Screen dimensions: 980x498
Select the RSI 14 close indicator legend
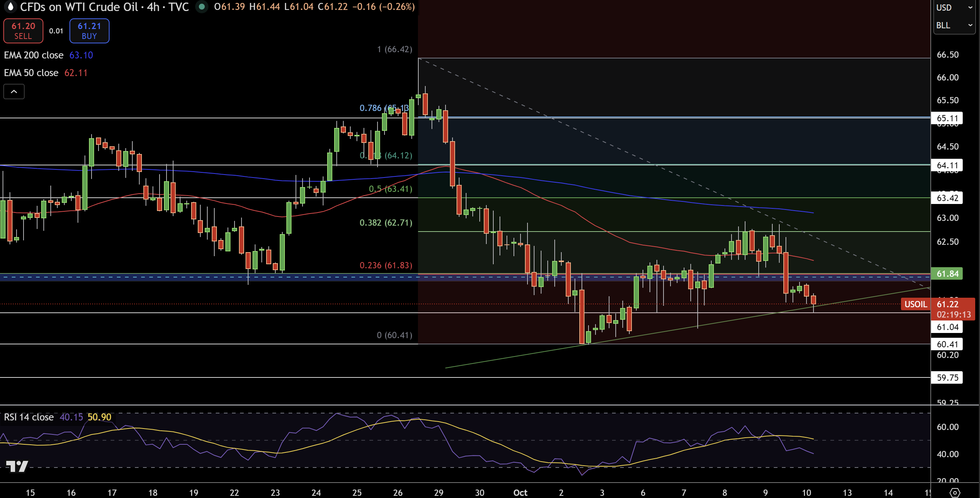pyautogui.click(x=29, y=417)
